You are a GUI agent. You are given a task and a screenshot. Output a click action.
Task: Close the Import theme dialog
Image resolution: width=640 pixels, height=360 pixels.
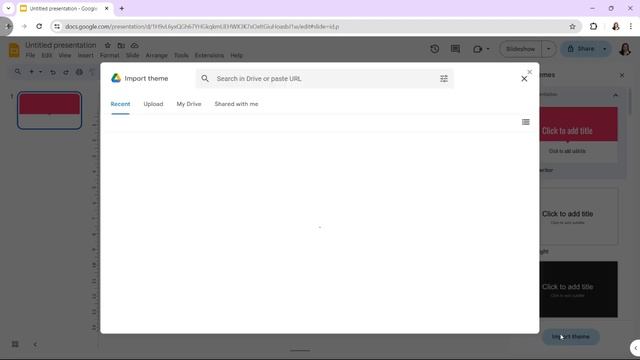(x=524, y=79)
